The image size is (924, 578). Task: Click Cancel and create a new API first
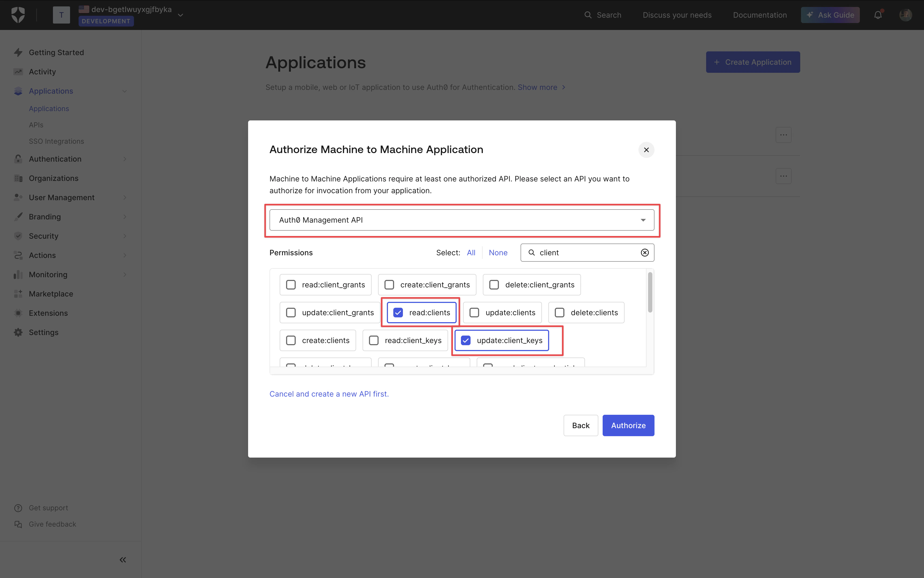click(329, 394)
